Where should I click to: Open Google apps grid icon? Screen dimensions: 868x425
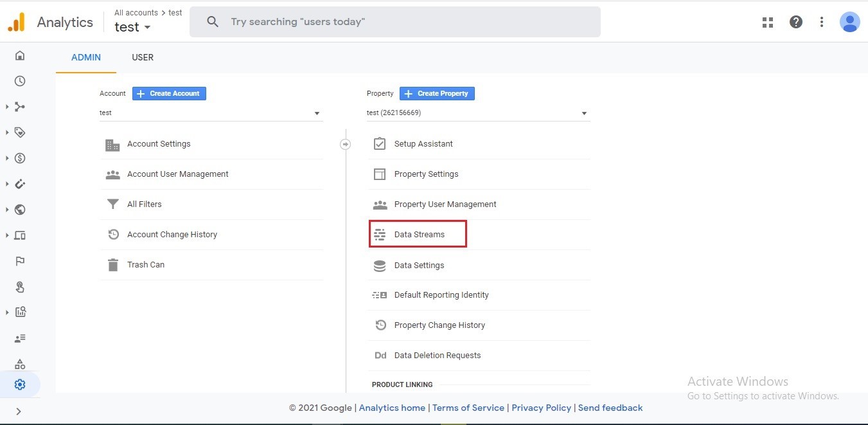[x=768, y=23]
